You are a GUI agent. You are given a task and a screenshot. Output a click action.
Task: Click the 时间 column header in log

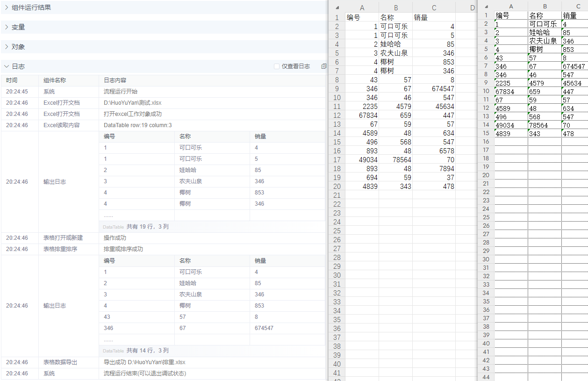click(12, 80)
